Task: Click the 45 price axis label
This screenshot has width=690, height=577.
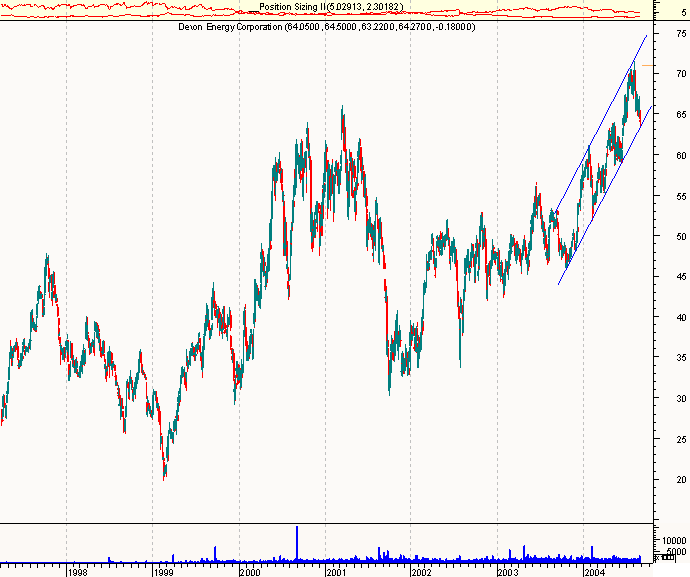Action: click(681, 277)
